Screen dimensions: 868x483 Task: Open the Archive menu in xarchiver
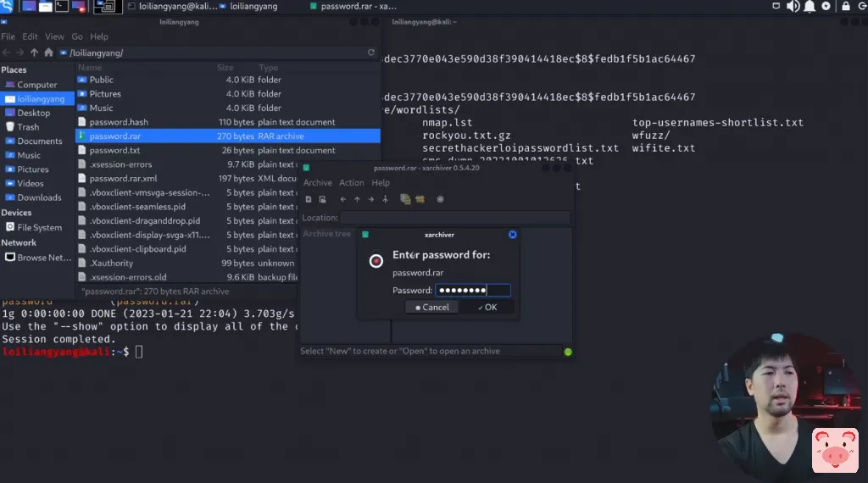pos(318,182)
